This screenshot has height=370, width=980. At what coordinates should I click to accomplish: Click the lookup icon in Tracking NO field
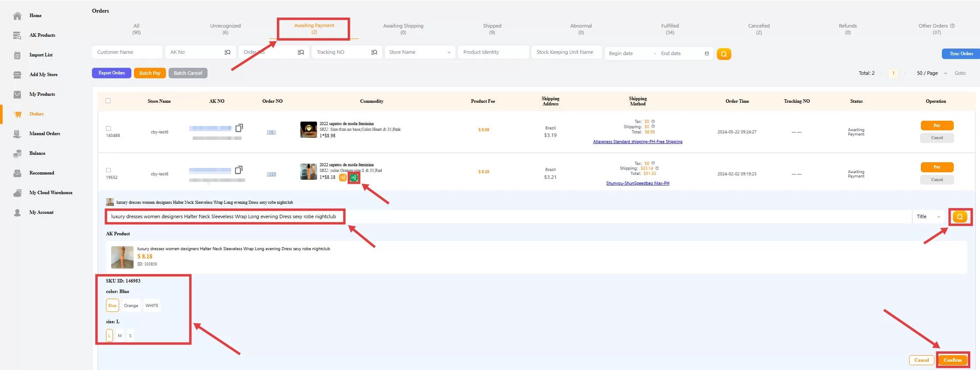point(374,52)
